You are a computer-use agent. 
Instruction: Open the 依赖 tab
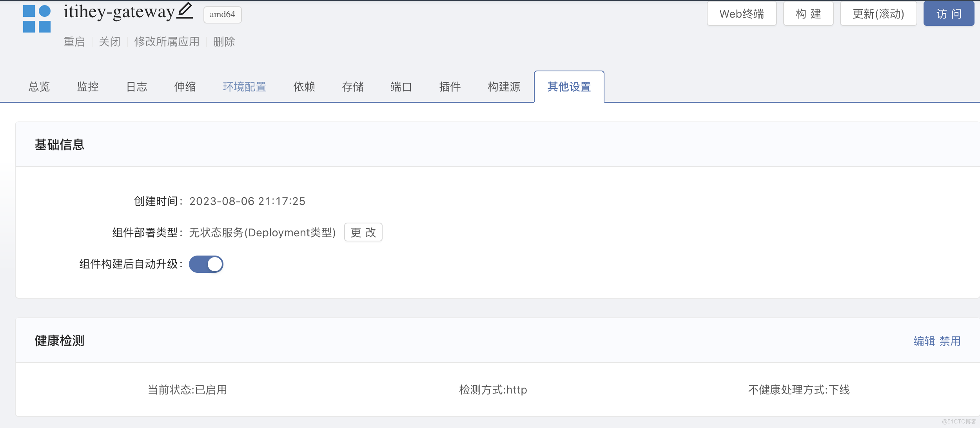coord(304,87)
